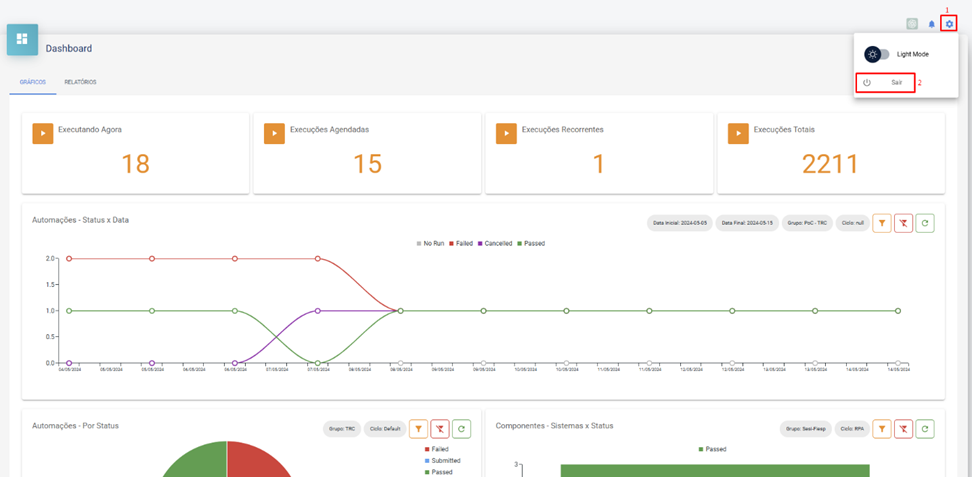Clear filter on Automações - Por Status chart
This screenshot has width=972, height=477.
[440, 429]
